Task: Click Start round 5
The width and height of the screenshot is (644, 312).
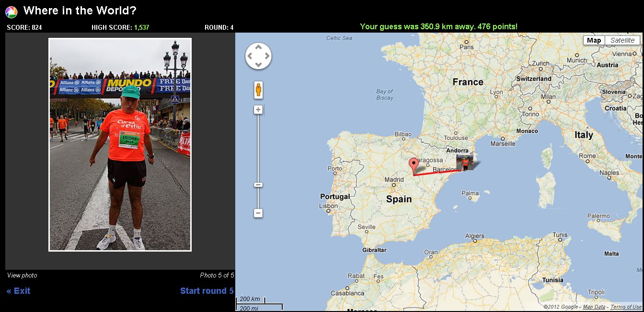Action: (x=207, y=291)
